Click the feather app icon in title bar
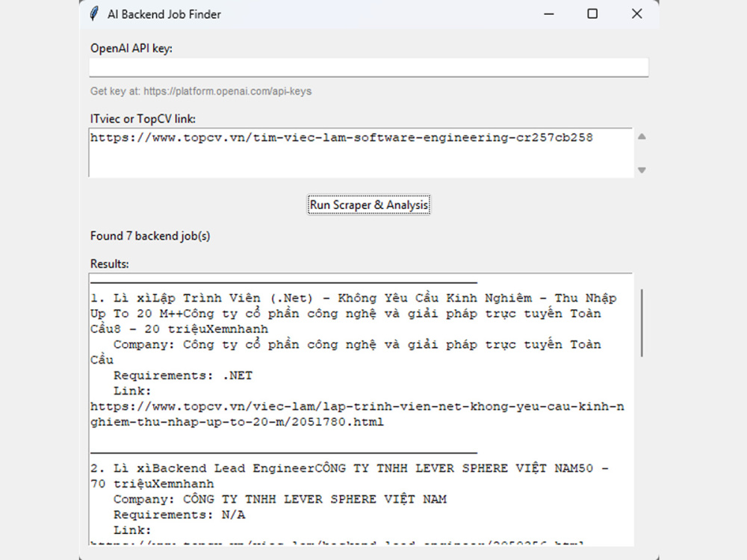The image size is (747, 560). (94, 13)
